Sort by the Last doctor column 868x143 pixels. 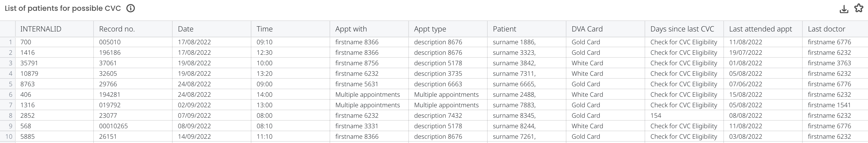[x=826, y=29]
